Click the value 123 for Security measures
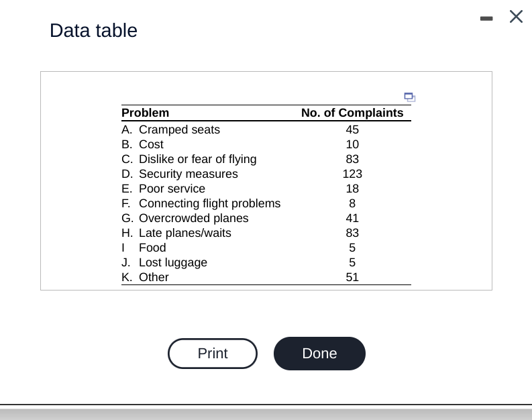The width and height of the screenshot is (532, 420). [352, 174]
